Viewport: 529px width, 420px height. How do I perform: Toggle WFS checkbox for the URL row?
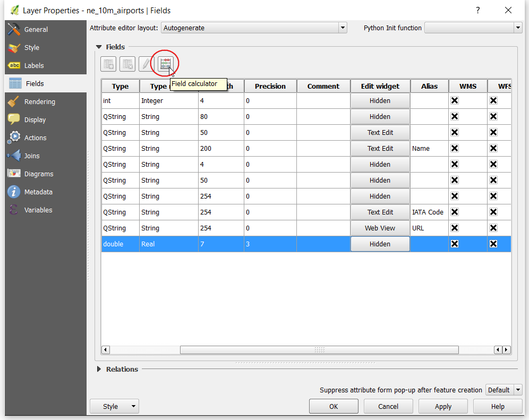pos(493,228)
